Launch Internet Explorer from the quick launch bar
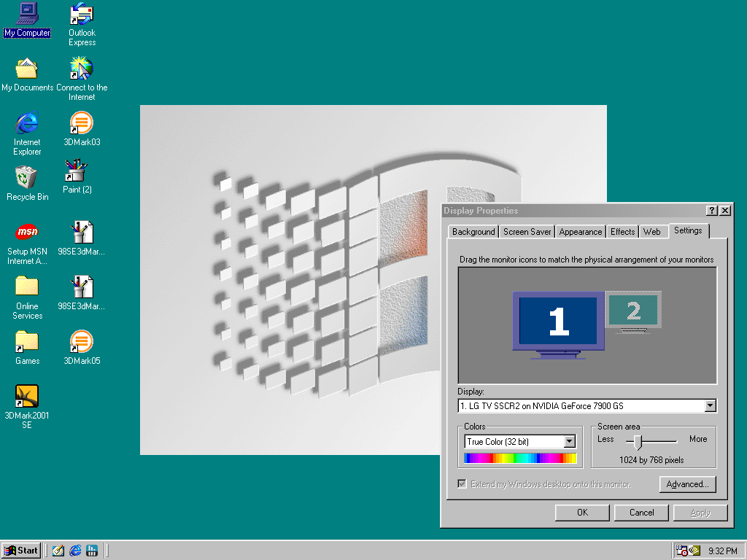This screenshot has width=747, height=560. (x=75, y=551)
